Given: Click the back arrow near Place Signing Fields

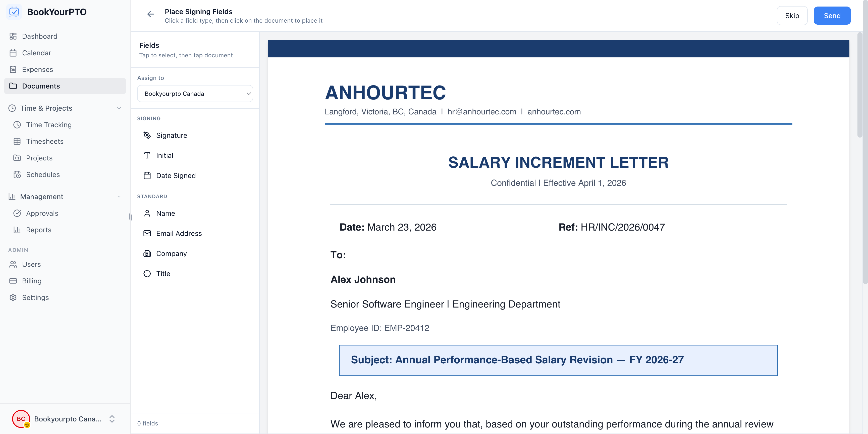Looking at the screenshot, I should (x=150, y=14).
